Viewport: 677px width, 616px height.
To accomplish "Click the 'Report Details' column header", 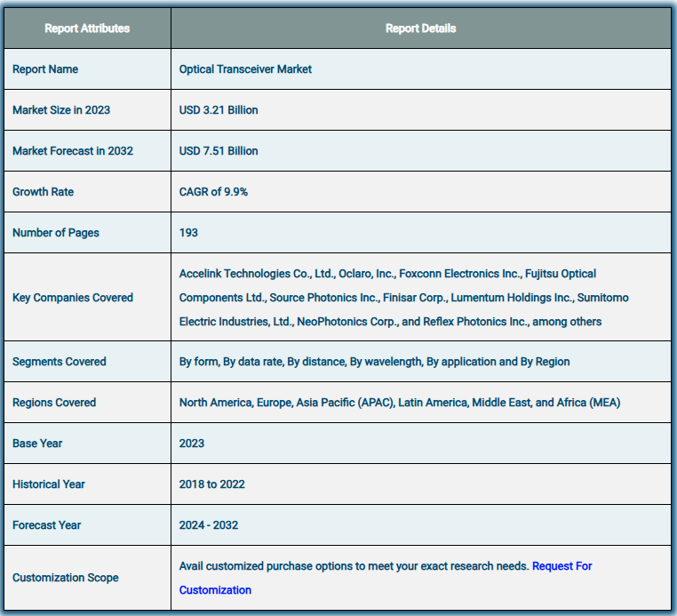I will tap(420, 28).
